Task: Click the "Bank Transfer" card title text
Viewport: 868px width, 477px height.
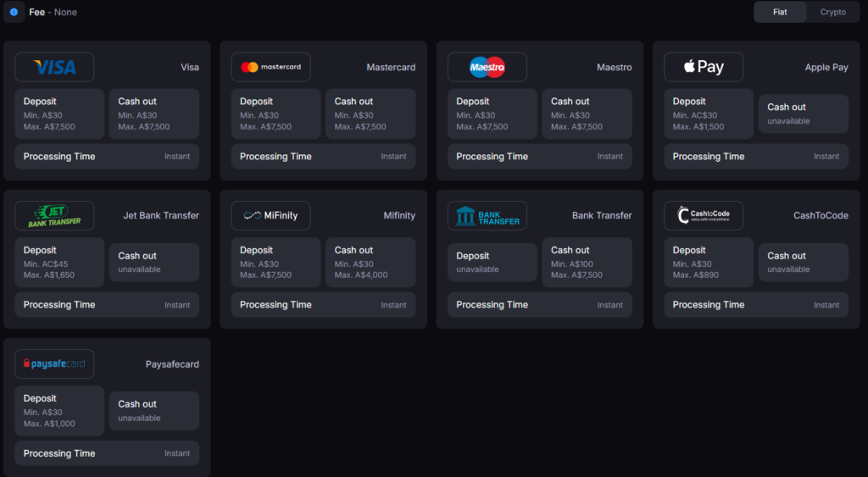Action: point(602,215)
